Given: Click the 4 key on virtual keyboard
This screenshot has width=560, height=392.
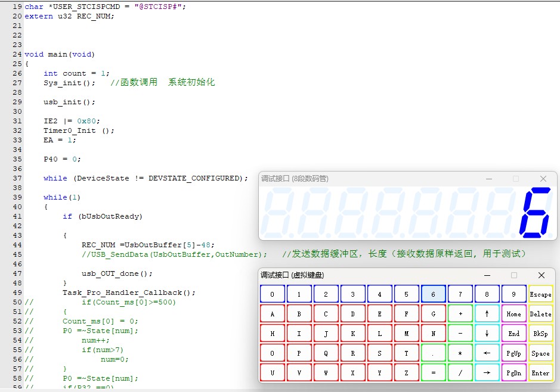Looking at the screenshot, I should click(380, 294).
